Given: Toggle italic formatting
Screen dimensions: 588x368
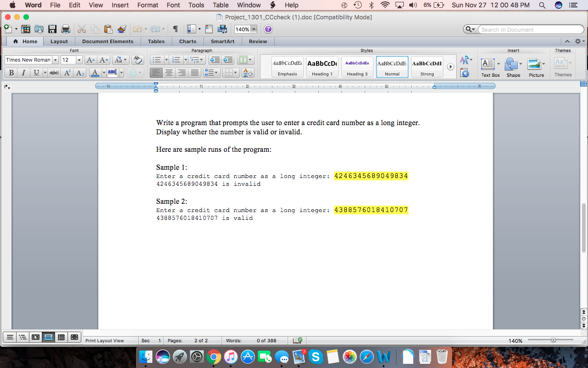Looking at the screenshot, I should (x=23, y=73).
